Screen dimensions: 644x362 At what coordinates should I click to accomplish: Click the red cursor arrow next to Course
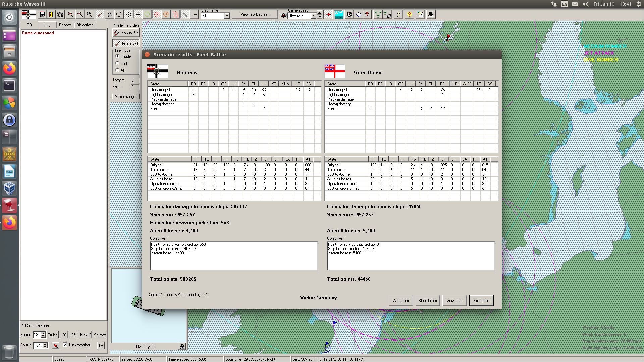56,345
